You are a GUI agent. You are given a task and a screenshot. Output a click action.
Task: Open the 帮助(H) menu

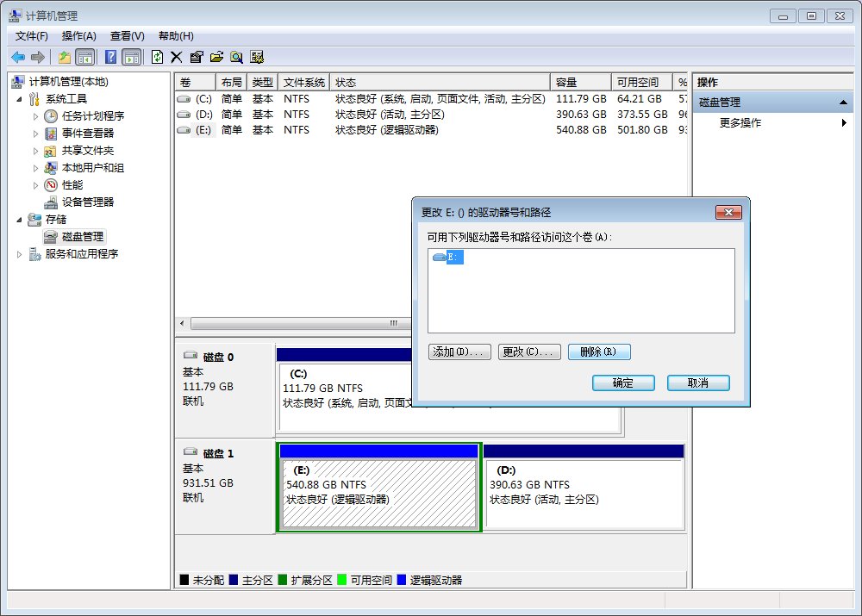[176, 36]
